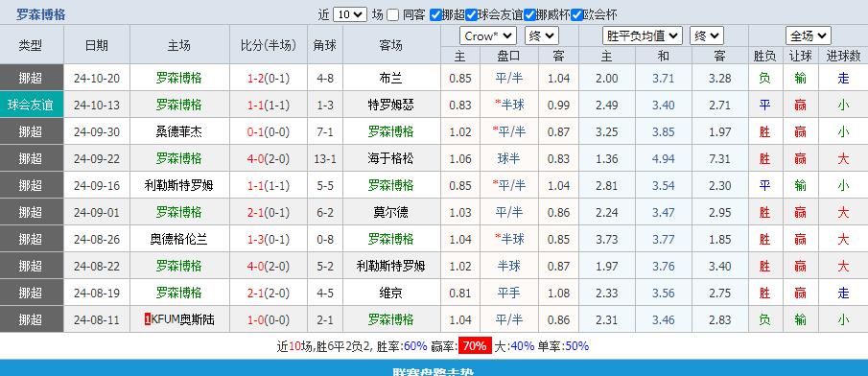
Task: Click home team KFUM奥斯陆
Action: click(x=182, y=319)
